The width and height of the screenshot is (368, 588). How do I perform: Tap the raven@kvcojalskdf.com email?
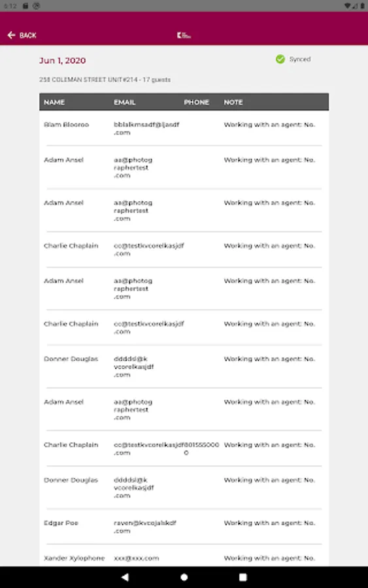tap(145, 527)
